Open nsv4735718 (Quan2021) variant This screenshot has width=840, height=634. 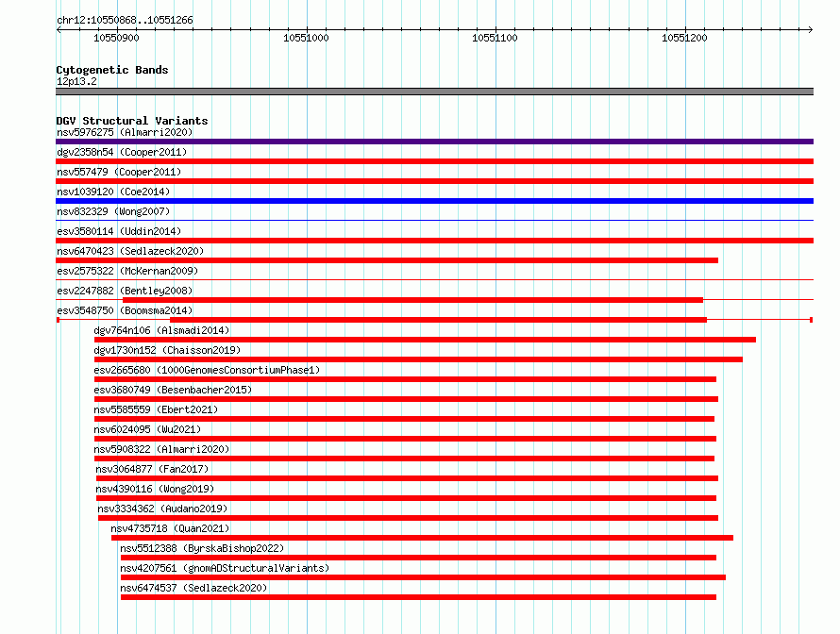point(170,528)
